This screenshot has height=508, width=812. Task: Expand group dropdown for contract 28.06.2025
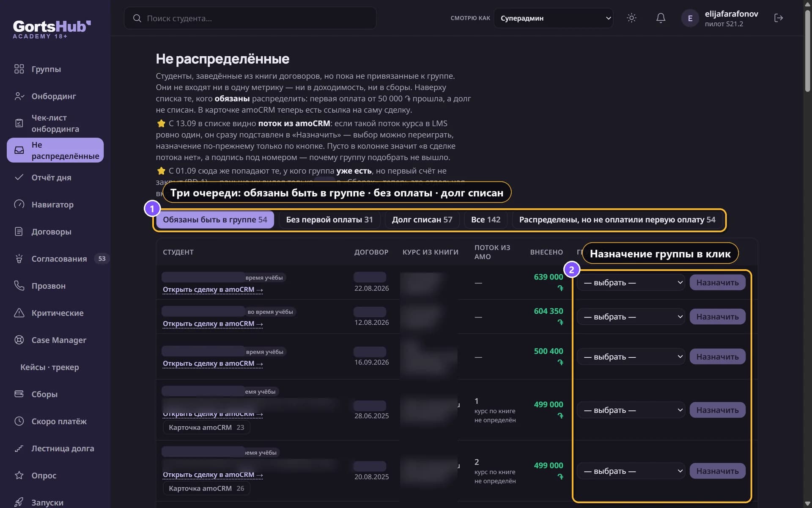pyautogui.click(x=631, y=410)
